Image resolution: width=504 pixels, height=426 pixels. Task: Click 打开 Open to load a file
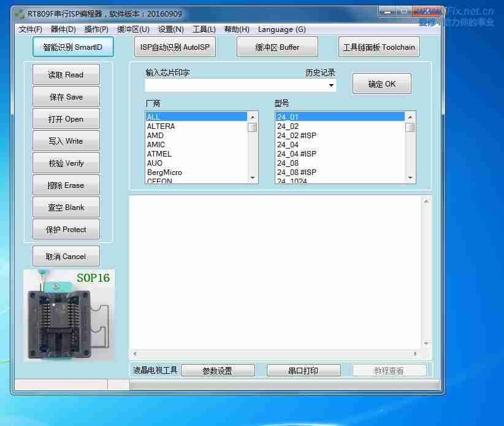pyautogui.click(x=66, y=118)
